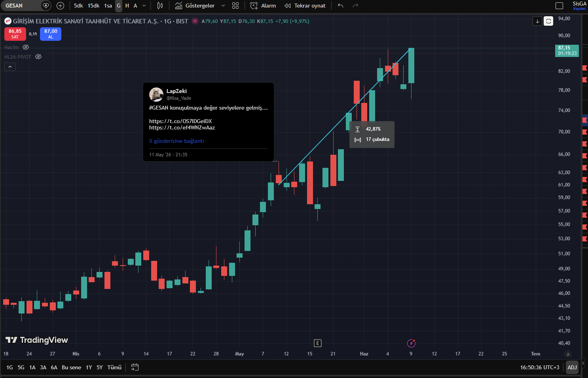Save the layout with Kaydet

tap(579, 9)
